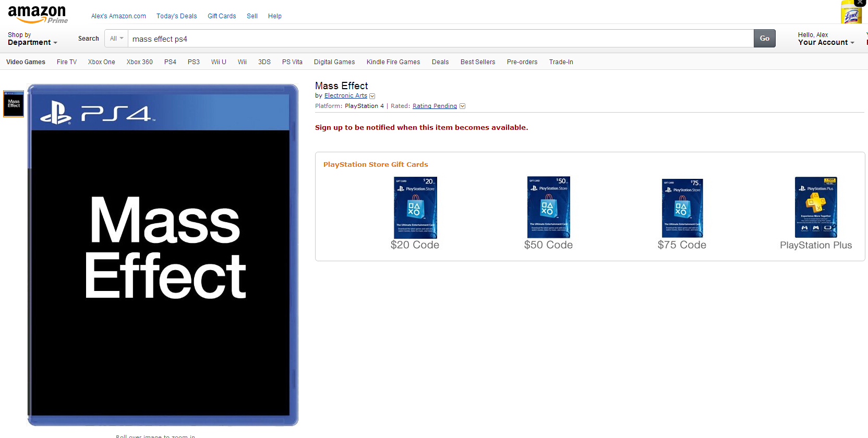Open the $50 PlayStation Store gift card image
The image size is (868, 438).
549,207
